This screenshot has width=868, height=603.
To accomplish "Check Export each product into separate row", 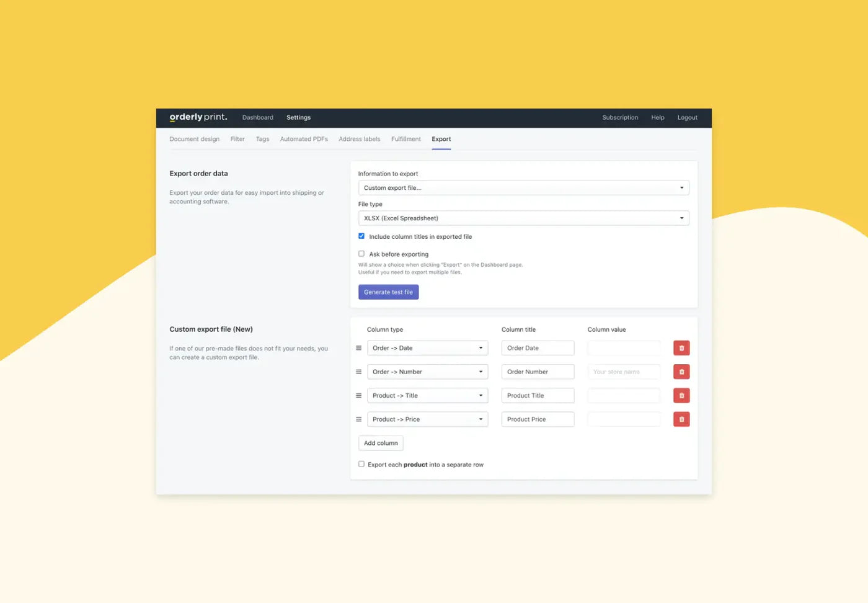I will (x=361, y=464).
